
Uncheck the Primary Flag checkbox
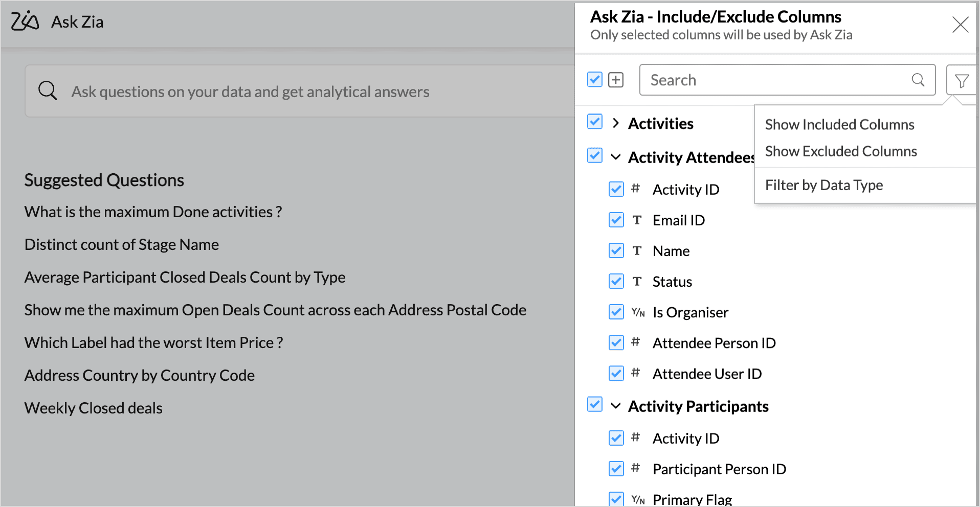[616, 499]
